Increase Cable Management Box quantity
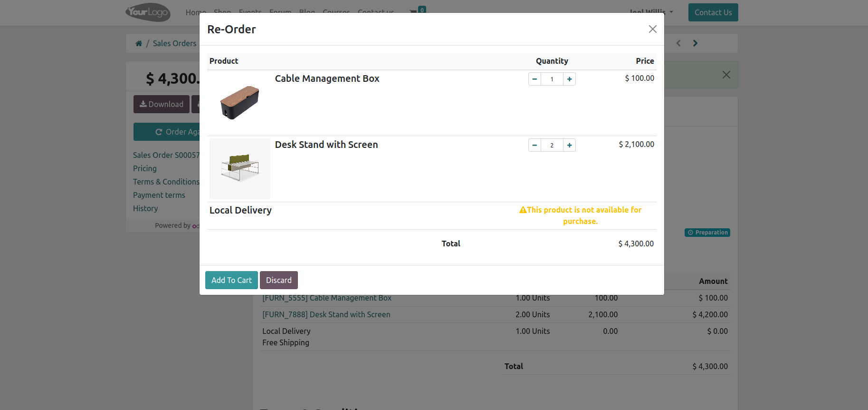The width and height of the screenshot is (868, 410). pos(569,79)
